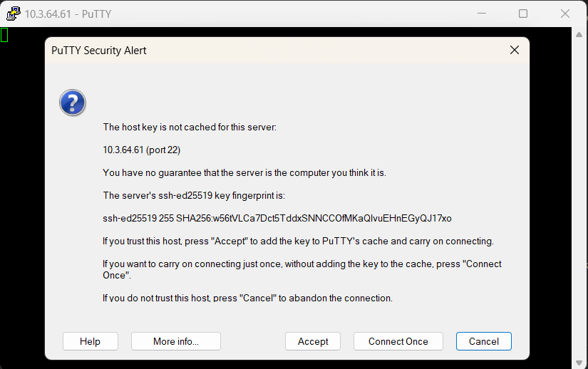Click the green terminal cursor
The height and width of the screenshot is (369, 588).
pos(4,35)
